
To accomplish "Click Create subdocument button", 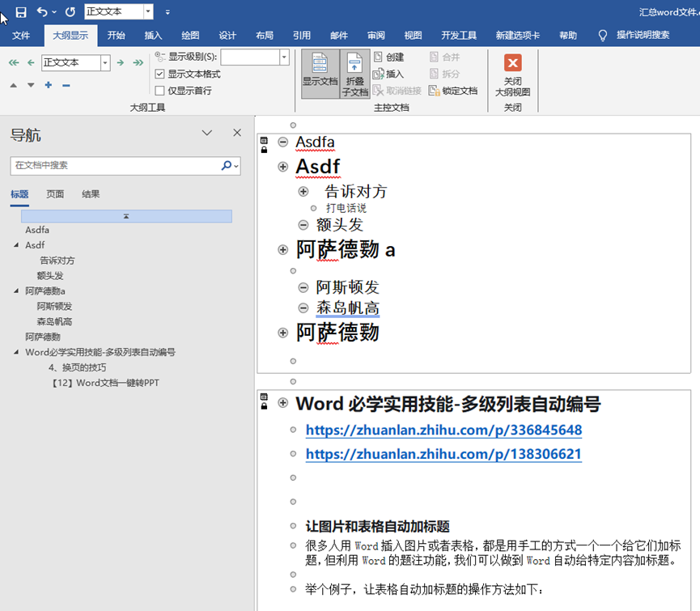I will (x=388, y=57).
